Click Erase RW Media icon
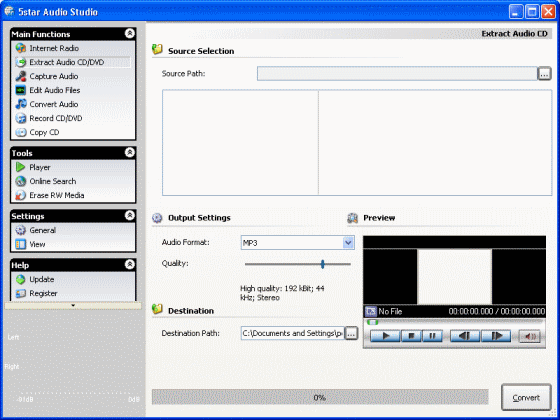Image resolution: width=560 pixels, height=420 pixels. pos(21,195)
